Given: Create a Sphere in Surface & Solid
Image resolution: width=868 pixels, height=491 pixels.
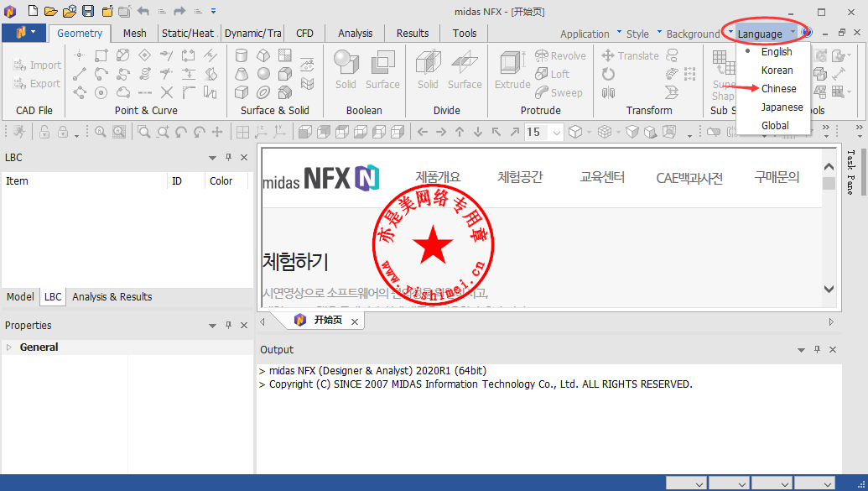Looking at the screenshot, I should coord(263,74).
